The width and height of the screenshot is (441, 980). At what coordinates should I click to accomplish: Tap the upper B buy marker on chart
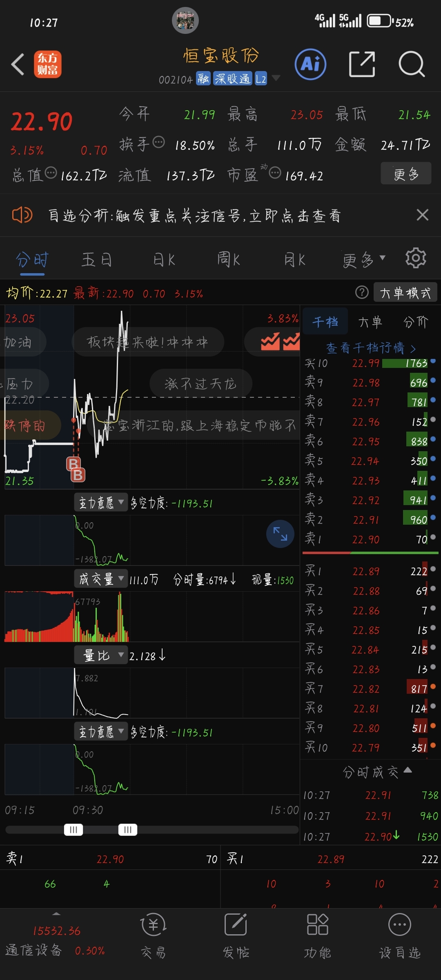(73, 464)
